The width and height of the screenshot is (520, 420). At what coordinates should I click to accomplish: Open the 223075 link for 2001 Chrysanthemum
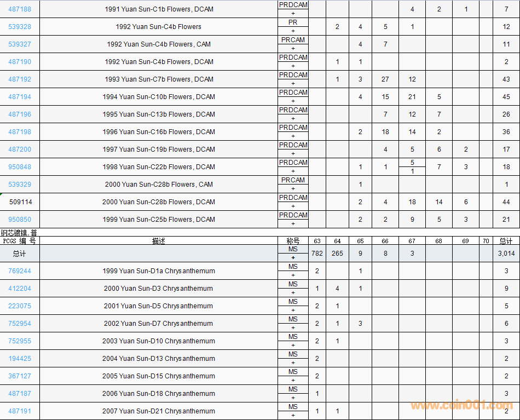(x=20, y=306)
